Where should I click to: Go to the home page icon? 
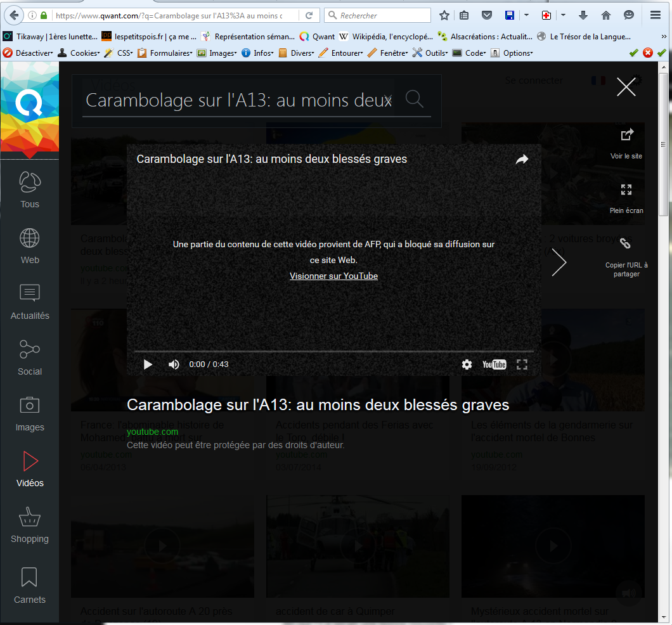[605, 15]
